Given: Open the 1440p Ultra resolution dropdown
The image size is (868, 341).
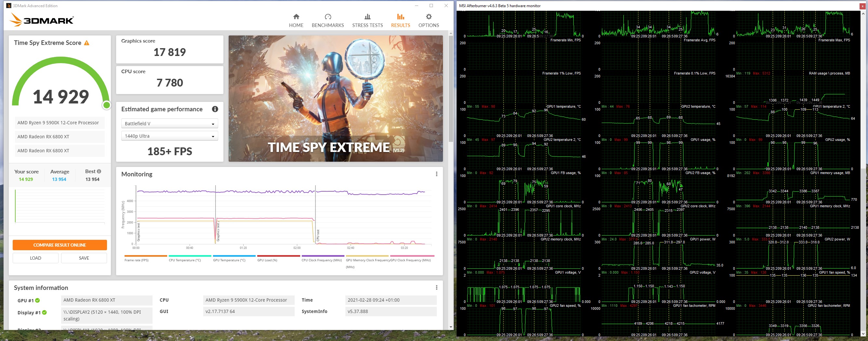Looking at the screenshot, I should tap(169, 136).
